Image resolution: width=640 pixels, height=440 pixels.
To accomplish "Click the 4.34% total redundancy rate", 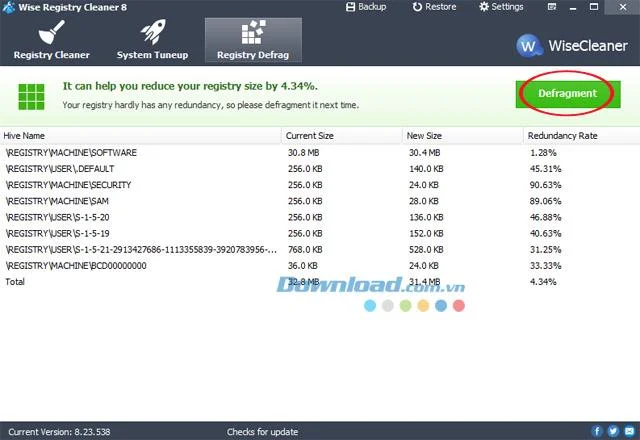I will [x=543, y=282].
